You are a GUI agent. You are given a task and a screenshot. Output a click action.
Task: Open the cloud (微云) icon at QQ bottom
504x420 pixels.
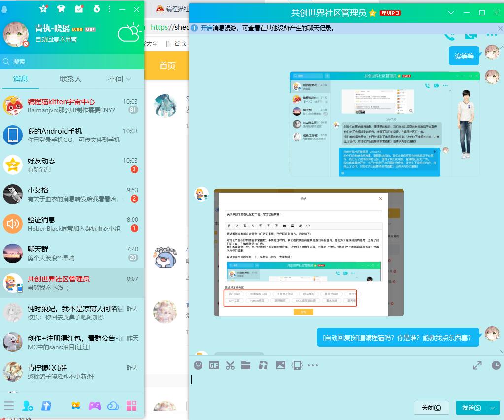click(113, 406)
